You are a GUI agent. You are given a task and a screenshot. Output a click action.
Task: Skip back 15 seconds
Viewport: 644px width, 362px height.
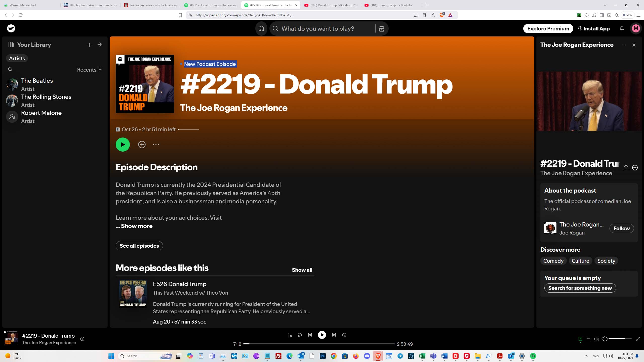click(x=300, y=335)
